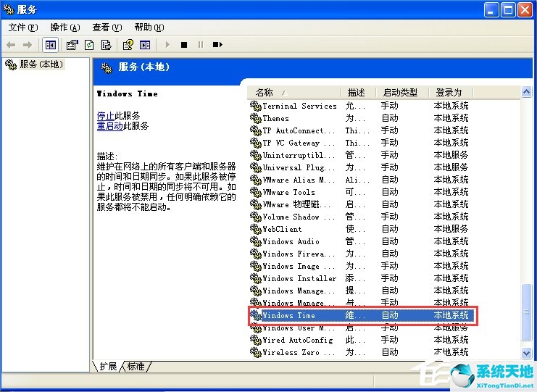The image size is (537, 392).
Task: Click gear icon of Terminal Services row
Action: pos(256,106)
